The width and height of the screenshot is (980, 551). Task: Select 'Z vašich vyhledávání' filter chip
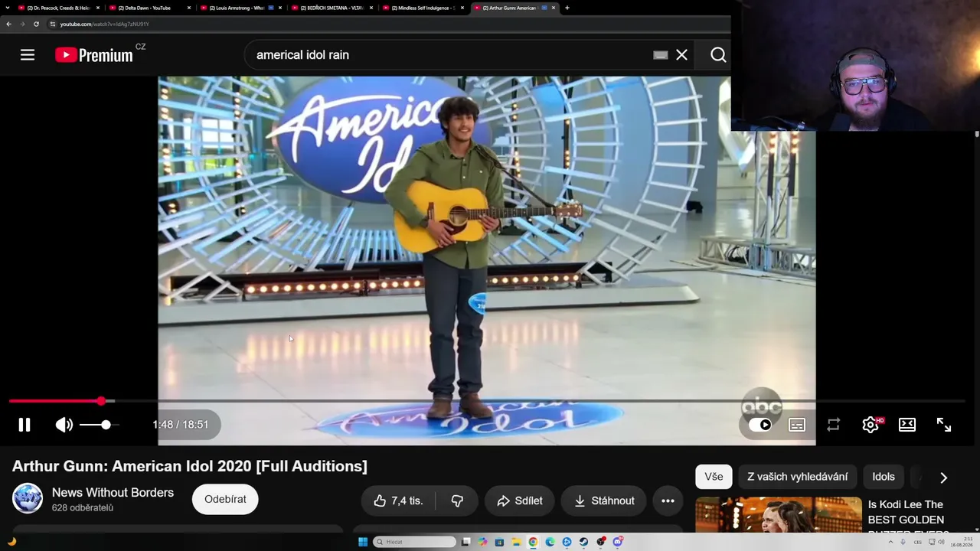(x=797, y=477)
